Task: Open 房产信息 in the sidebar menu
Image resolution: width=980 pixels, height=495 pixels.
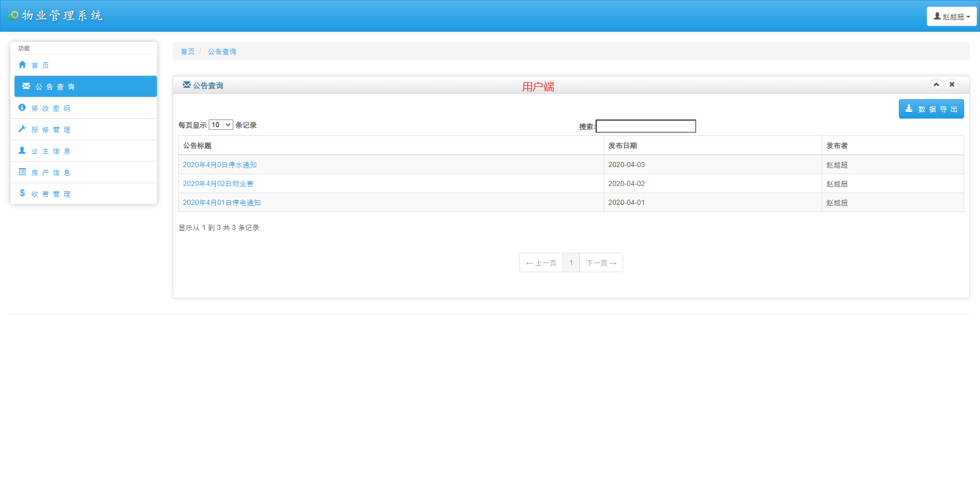Action: click(x=84, y=172)
